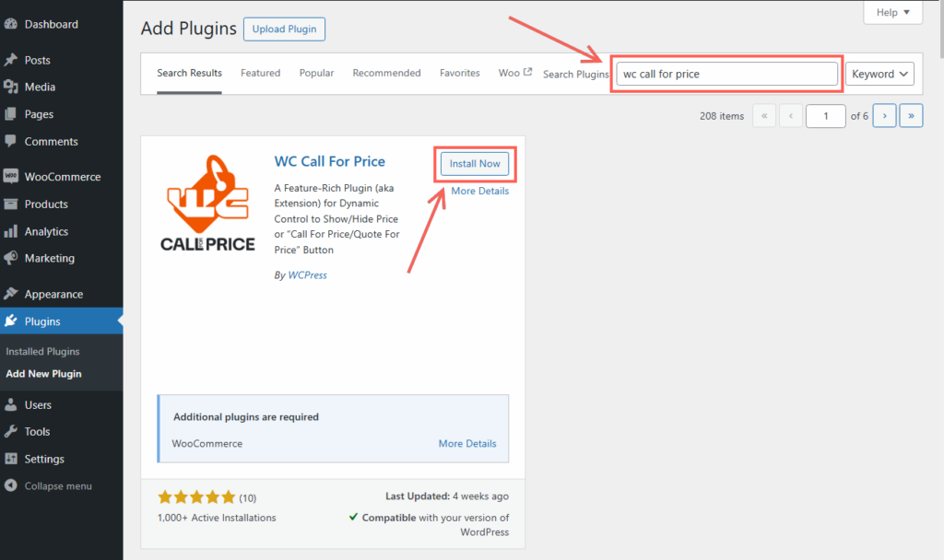The width and height of the screenshot is (944, 560).
Task: Open the WC Call For Price title link
Action: pos(330,161)
